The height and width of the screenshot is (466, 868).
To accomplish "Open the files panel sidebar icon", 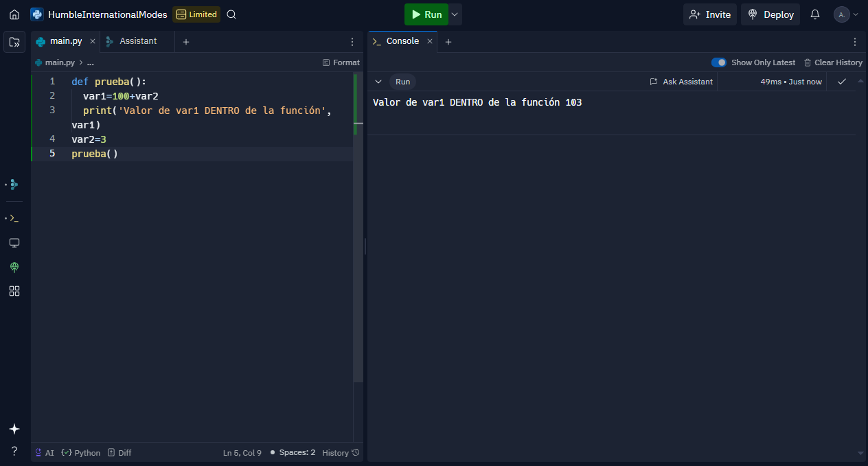I will pos(14,42).
